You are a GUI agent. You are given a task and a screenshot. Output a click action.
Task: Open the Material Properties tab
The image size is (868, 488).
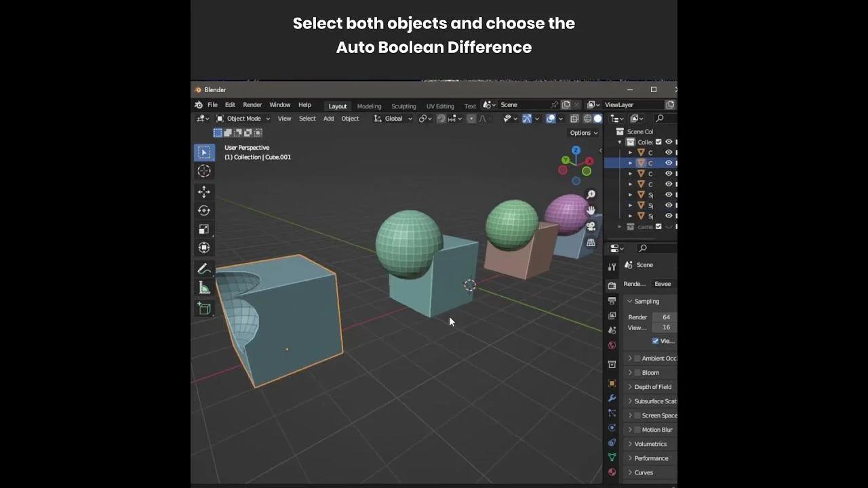coord(612,472)
